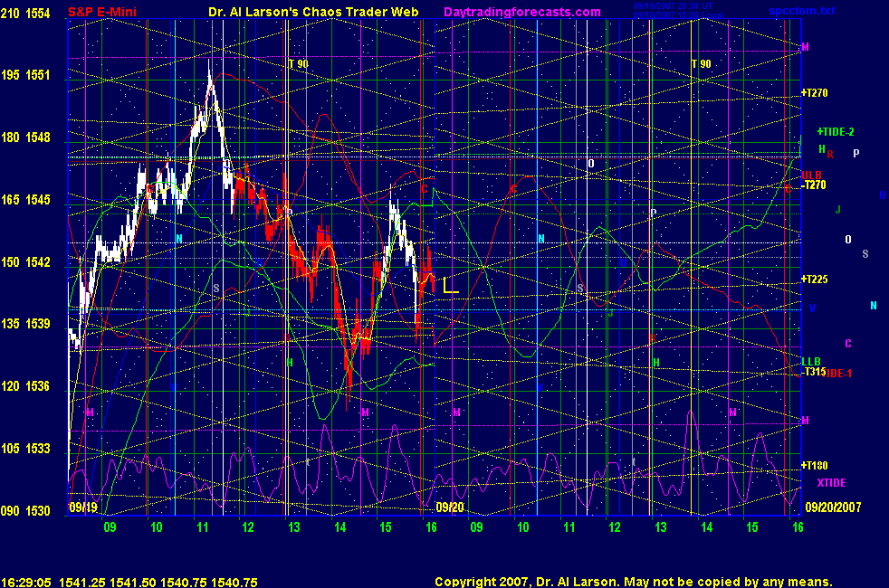Click the 09/20/2007 date label
Image resolution: width=889 pixels, height=588 pixels.
click(833, 507)
